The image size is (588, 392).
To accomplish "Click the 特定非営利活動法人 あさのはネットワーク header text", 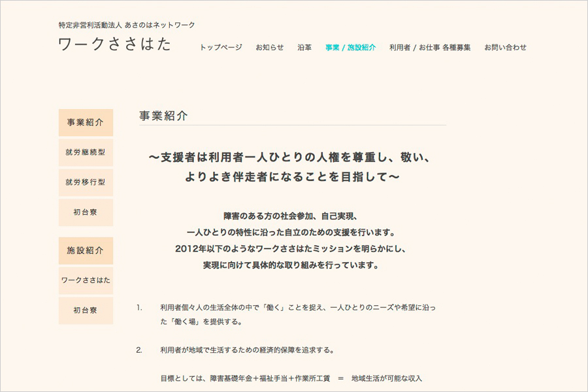I will coord(127,25).
